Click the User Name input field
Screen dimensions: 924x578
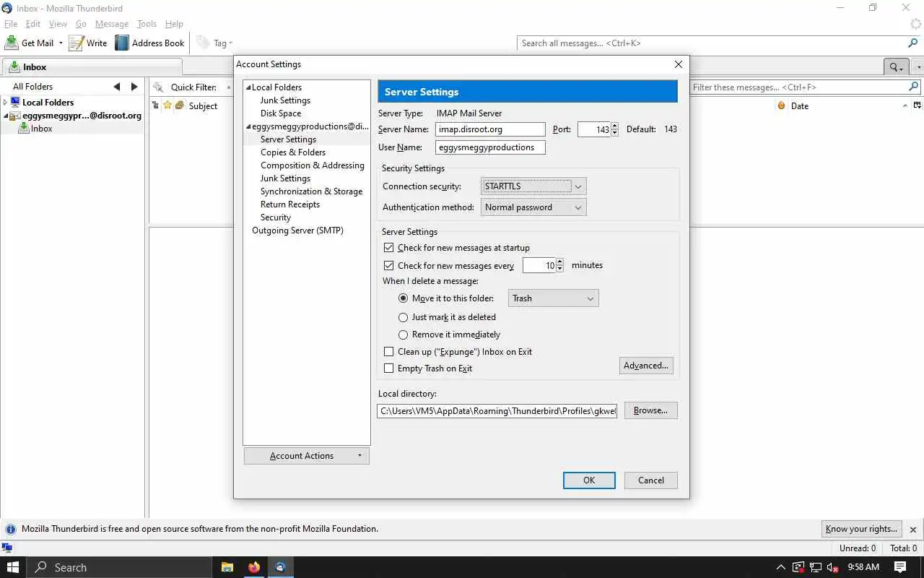tap(490, 147)
